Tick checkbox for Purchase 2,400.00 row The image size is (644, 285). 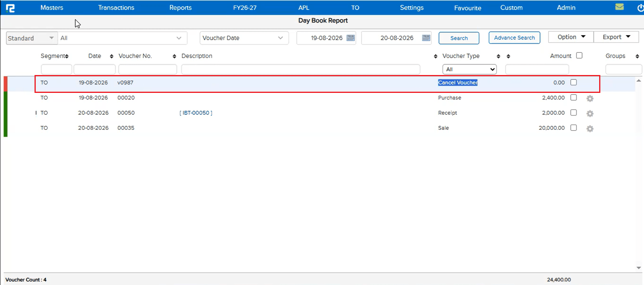(573, 98)
